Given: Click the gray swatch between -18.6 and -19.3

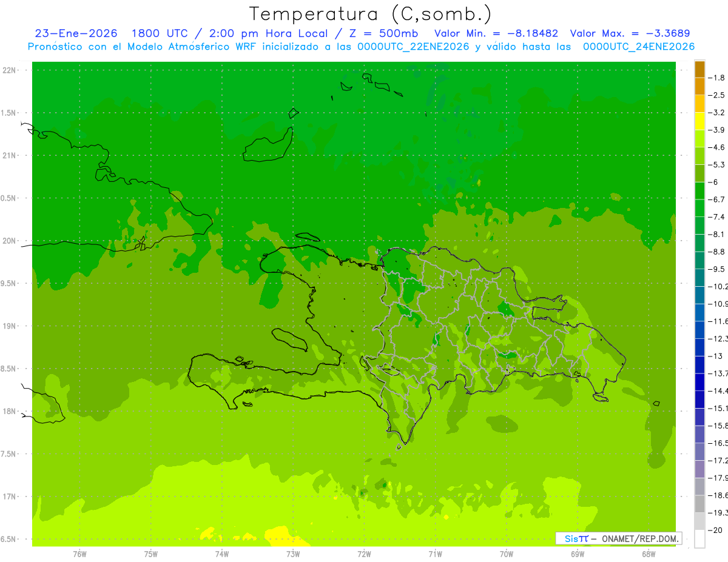Looking at the screenshot, I should point(699,504).
